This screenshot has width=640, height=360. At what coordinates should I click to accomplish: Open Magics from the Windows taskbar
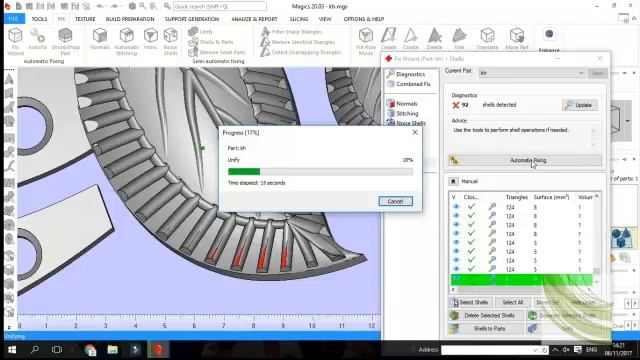(158, 349)
